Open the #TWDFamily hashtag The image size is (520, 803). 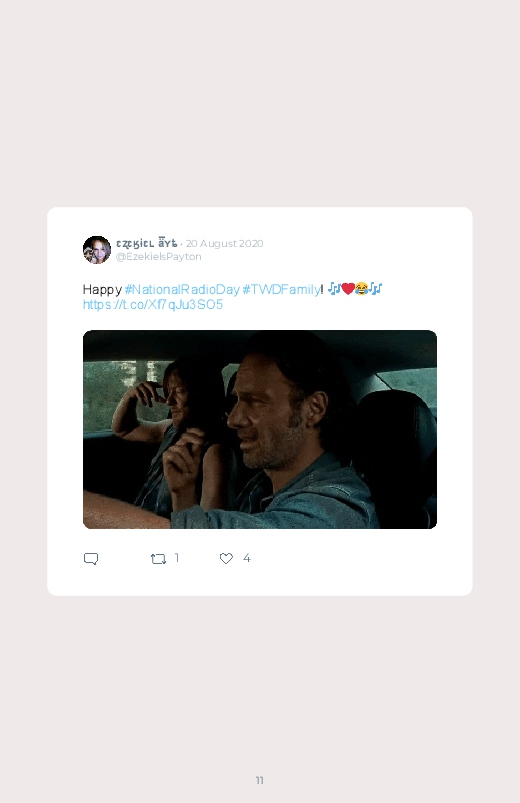pyautogui.click(x=281, y=289)
